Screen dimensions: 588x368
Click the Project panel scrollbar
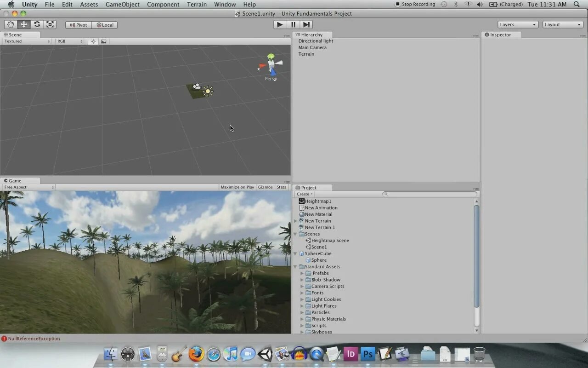pos(476,257)
